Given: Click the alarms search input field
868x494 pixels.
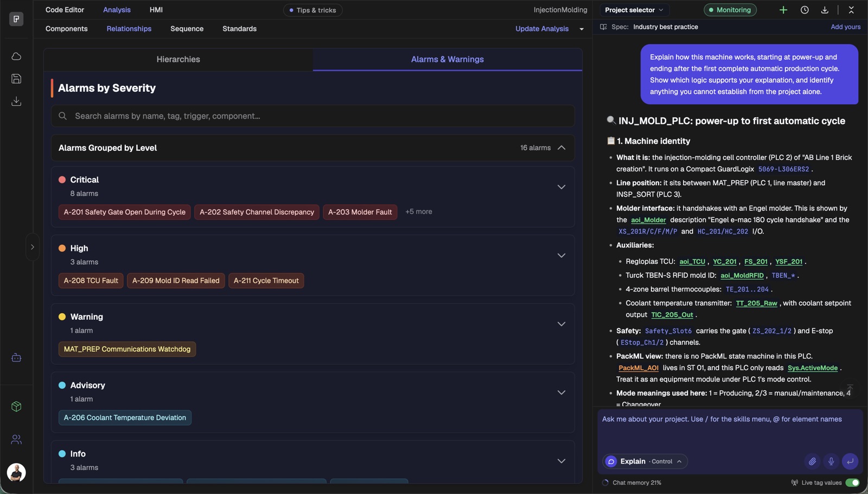Looking at the screenshot, I should coord(313,116).
